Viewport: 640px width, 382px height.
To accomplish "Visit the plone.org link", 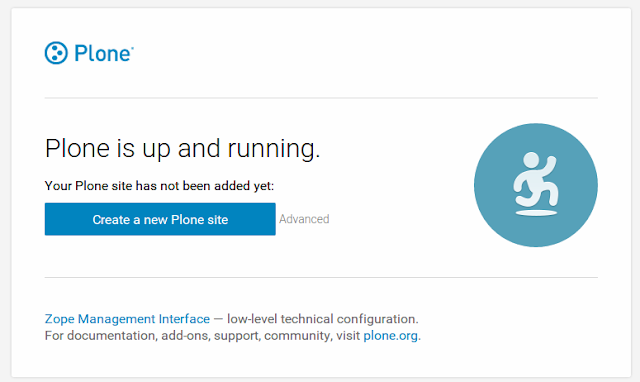I will (x=391, y=335).
